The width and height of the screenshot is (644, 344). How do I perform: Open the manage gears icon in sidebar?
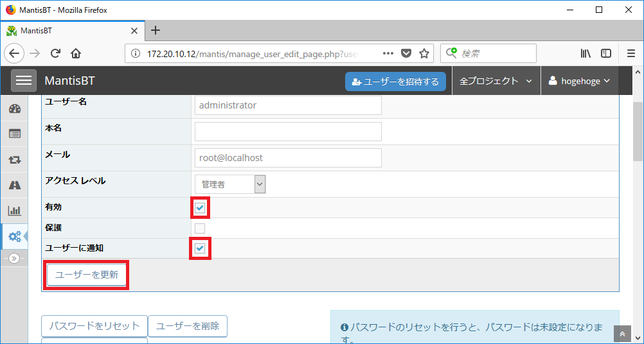14,237
